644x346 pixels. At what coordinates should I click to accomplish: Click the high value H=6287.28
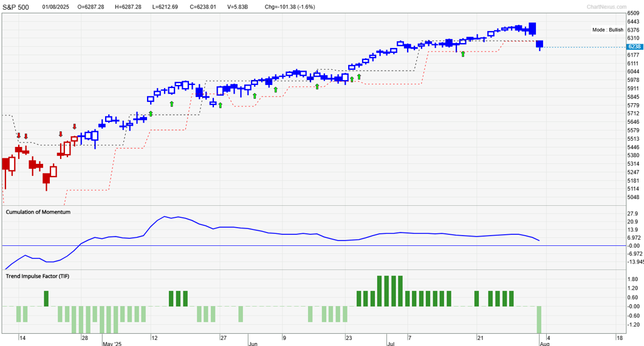[x=128, y=7]
